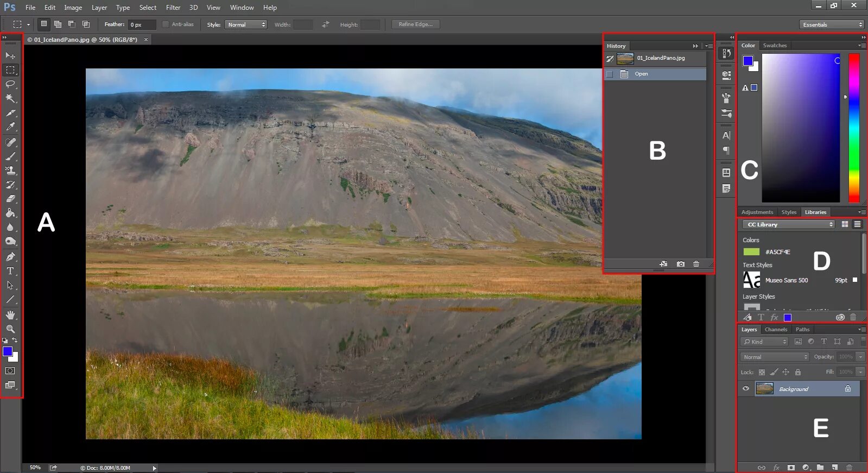Select the Rectangular Marquee tool in toolbox
The image size is (868, 473).
point(10,70)
